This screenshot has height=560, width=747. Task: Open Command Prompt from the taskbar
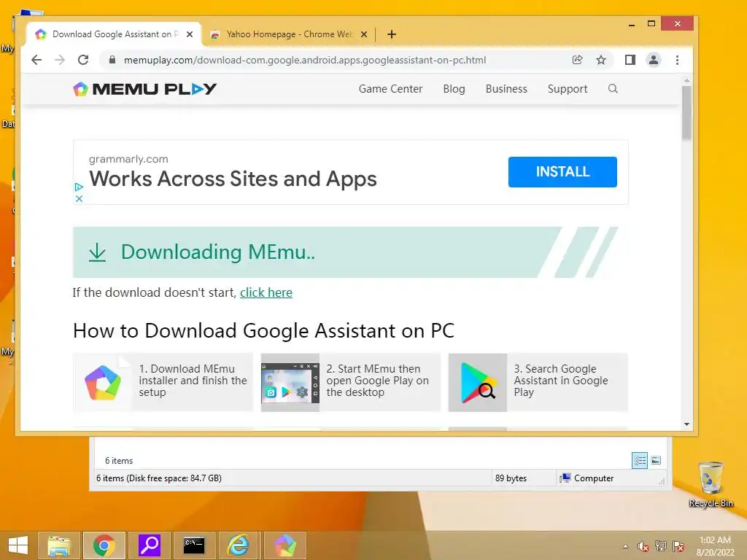pos(194,545)
